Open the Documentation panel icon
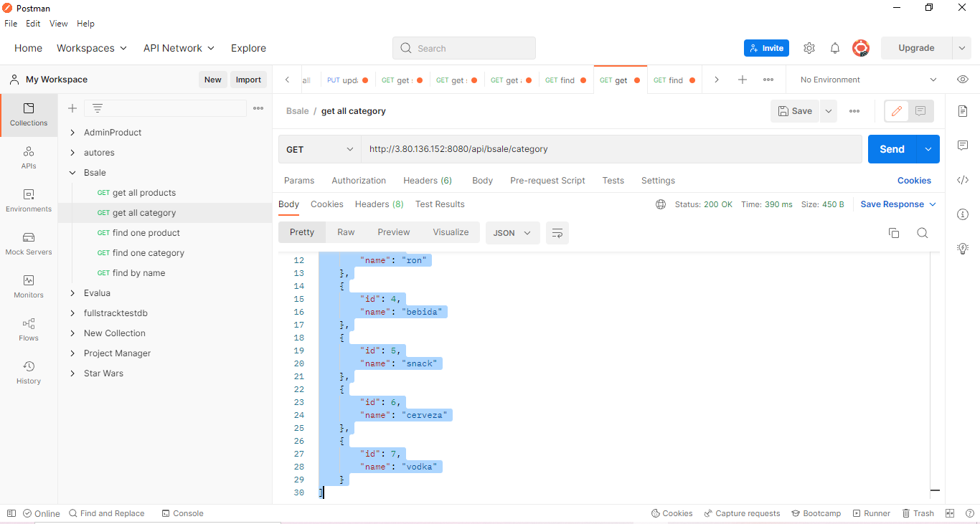This screenshot has height=524, width=980. tap(963, 111)
